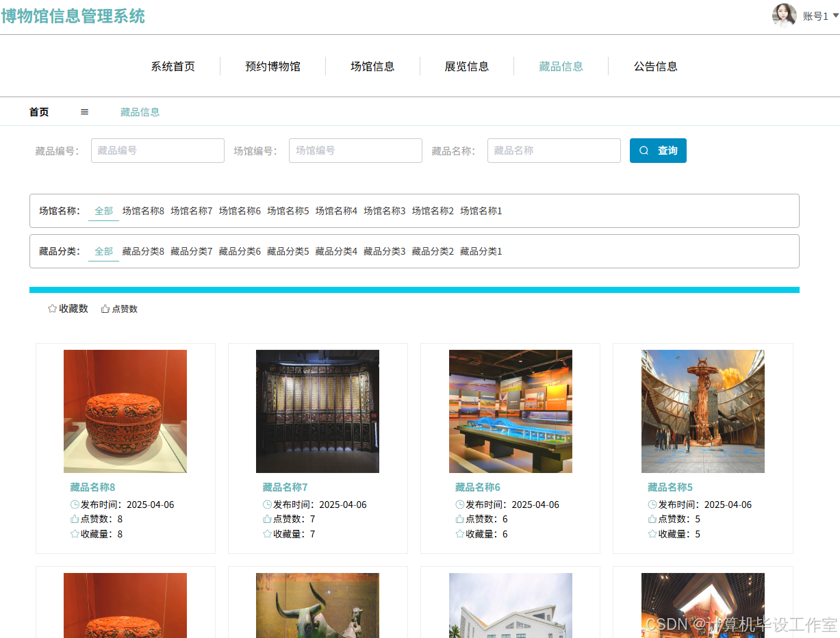Go to 场馆信息 navigation item
This screenshot has width=840, height=638.
(372, 66)
